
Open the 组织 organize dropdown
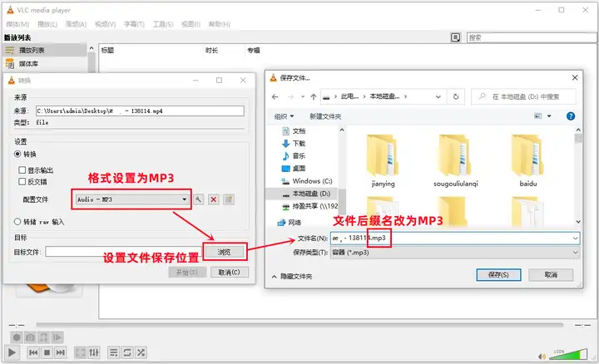[285, 116]
